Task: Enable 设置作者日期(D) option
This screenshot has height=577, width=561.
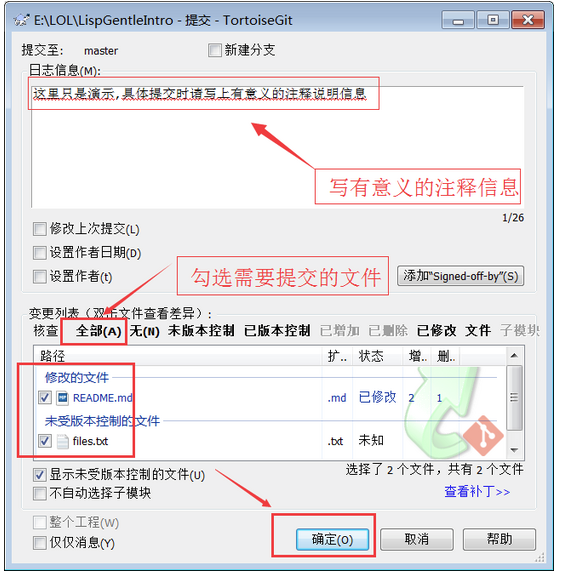Action: pyautogui.click(x=39, y=253)
